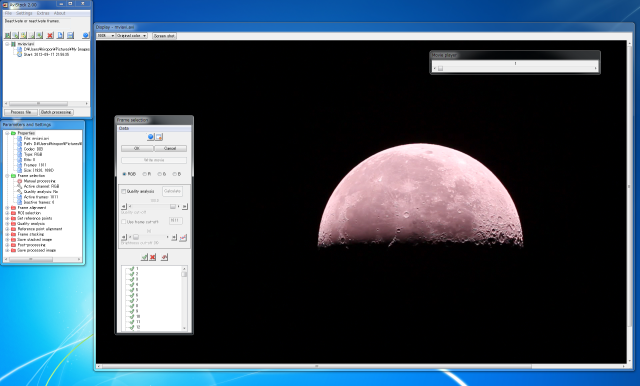Click the picture icon beside the blue globe
This screenshot has height=386, width=640.
159,137
